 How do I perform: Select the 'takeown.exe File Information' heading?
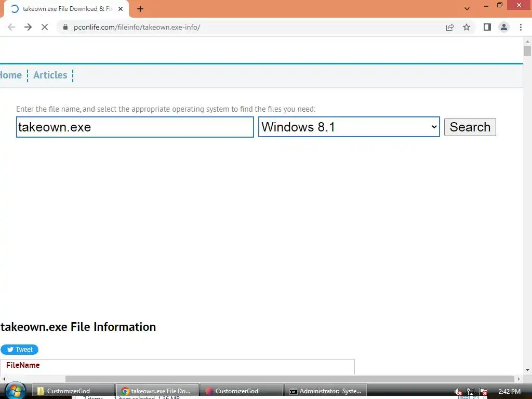pyautogui.click(x=78, y=327)
